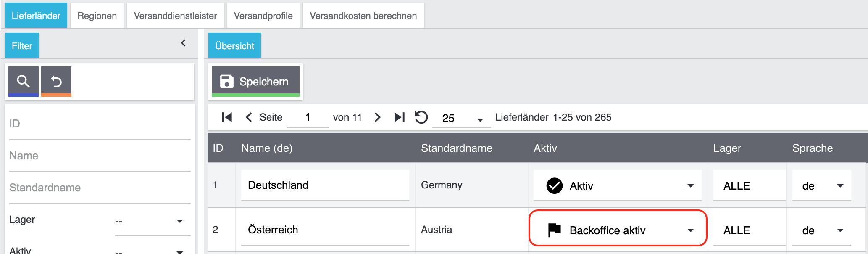The image size is (868, 254).
Task: Jump to the last page of results
Action: [x=399, y=117]
